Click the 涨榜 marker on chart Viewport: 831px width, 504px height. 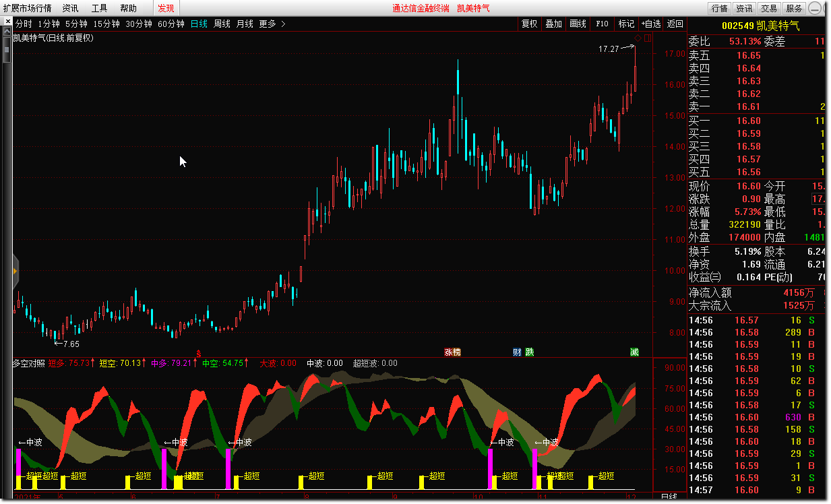452,352
